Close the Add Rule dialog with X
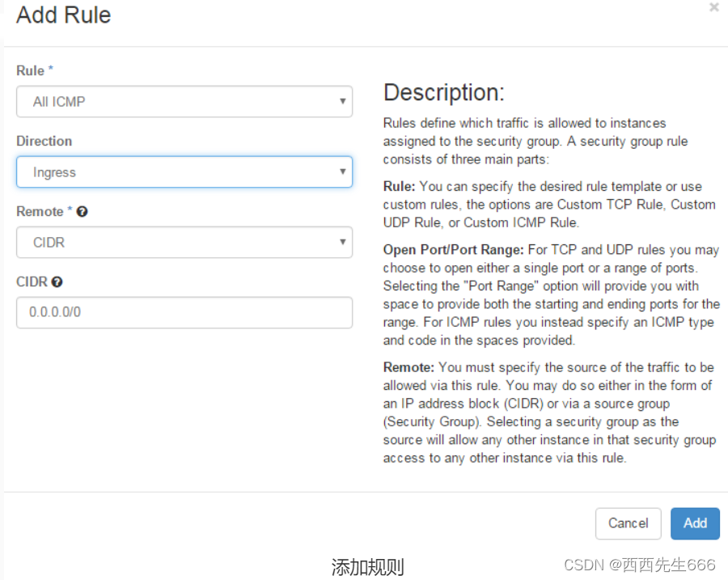This screenshot has width=728, height=580. click(x=714, y=7)
